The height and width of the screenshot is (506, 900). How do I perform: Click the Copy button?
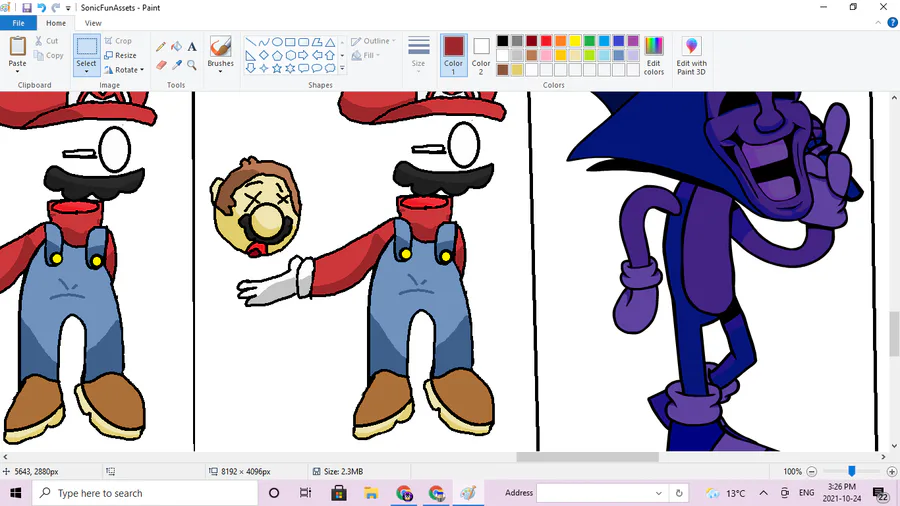[x=48, y=56]
